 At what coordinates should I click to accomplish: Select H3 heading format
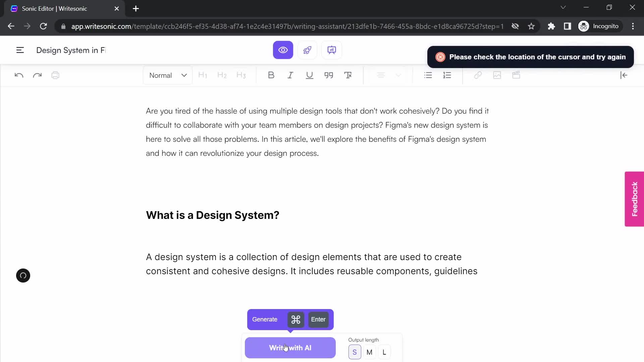point(241,75)
